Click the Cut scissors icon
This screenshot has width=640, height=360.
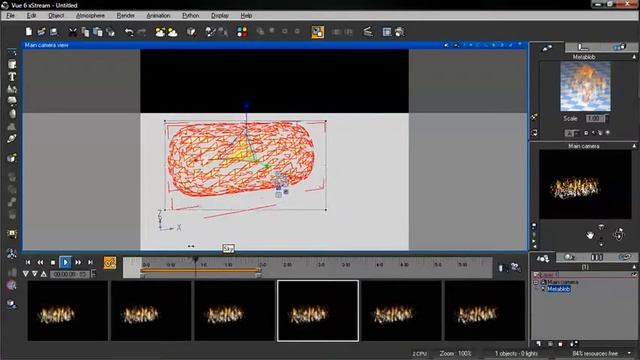click(73, 32)
